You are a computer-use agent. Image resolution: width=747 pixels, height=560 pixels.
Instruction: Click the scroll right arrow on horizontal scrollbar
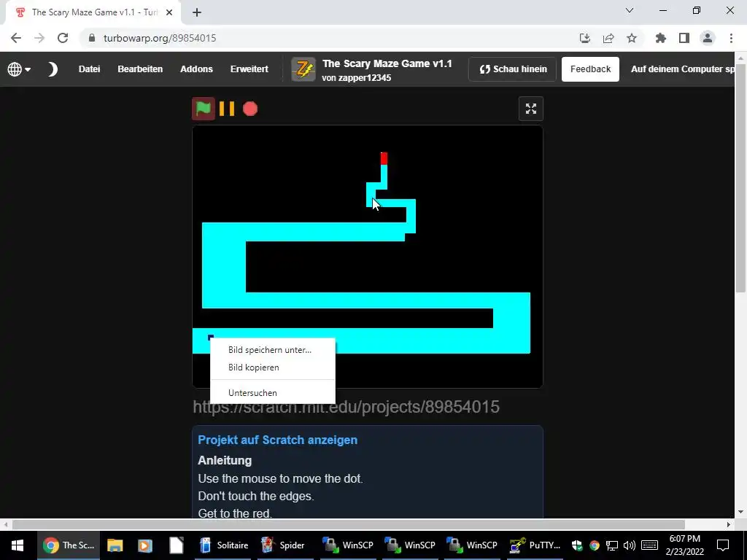tap(729, 525)
